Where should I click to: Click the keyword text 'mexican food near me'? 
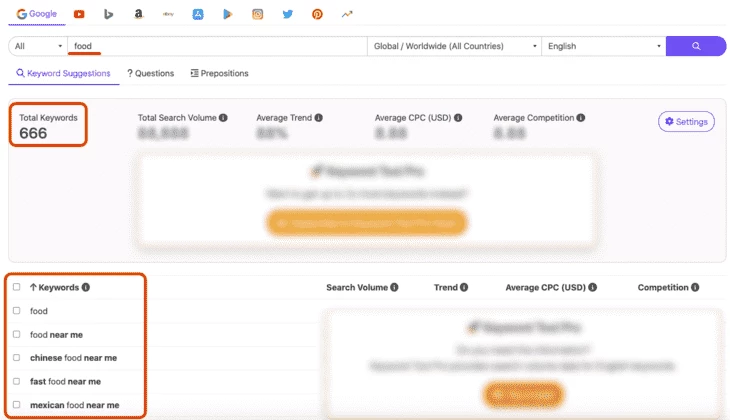coord(74,405)
